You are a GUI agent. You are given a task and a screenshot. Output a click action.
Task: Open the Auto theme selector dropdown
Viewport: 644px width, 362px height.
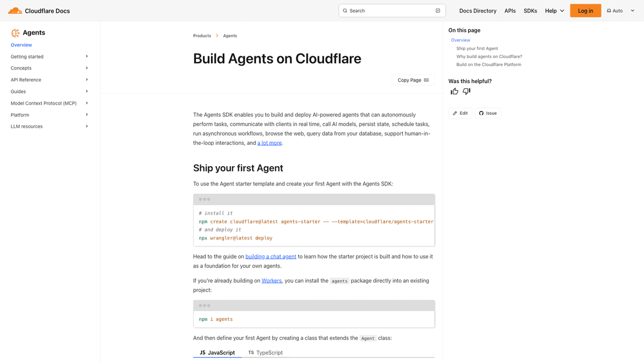pyautogui.click(x=621, y=11)
